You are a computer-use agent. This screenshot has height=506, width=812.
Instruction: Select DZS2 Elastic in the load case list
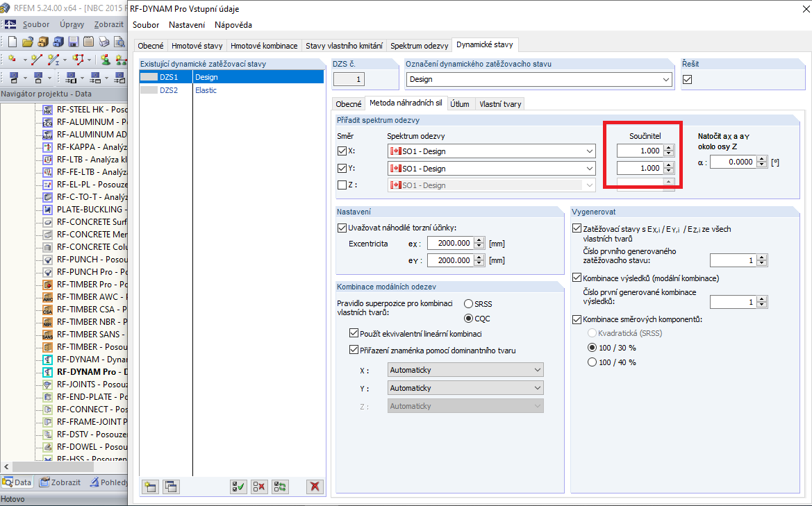[231, 90]
